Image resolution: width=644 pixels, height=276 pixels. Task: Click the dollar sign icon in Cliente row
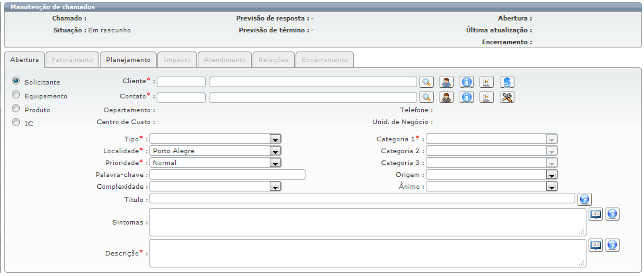point(507,82)
